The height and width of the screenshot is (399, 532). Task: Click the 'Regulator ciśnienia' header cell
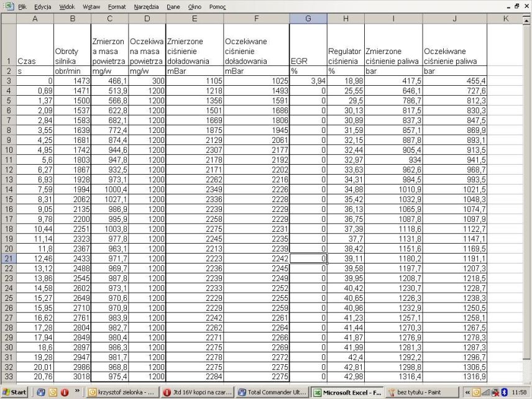click(346, 45)
